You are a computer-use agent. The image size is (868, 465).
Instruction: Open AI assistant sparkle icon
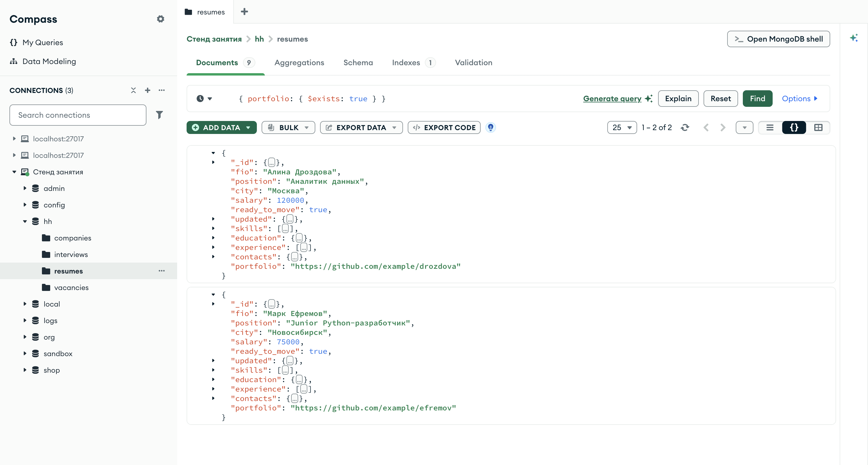click(x=854, y=38)
